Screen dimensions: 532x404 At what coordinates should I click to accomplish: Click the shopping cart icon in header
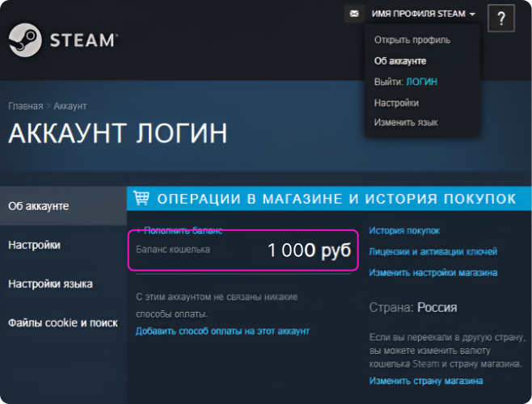[141, 199]
